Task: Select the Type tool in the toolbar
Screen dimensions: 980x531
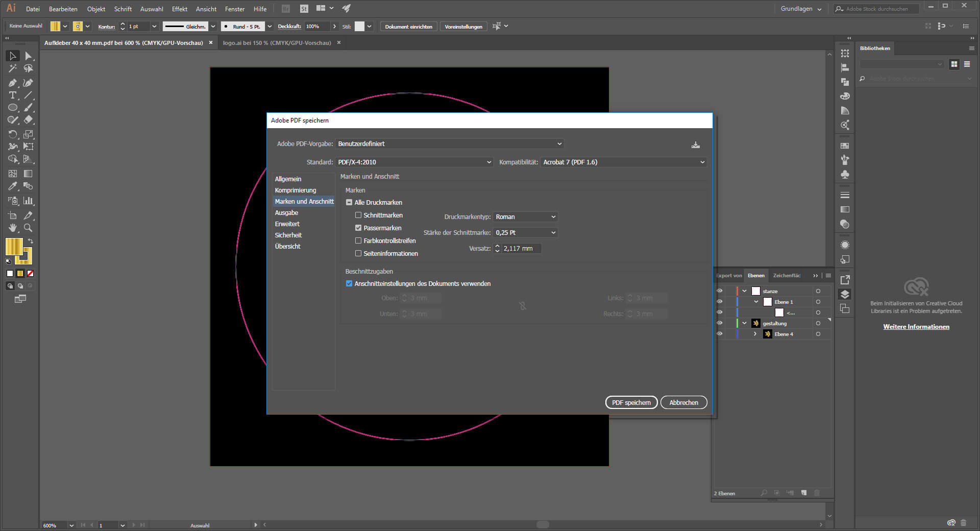Action: pyautogui.click(x=13, y=95)
